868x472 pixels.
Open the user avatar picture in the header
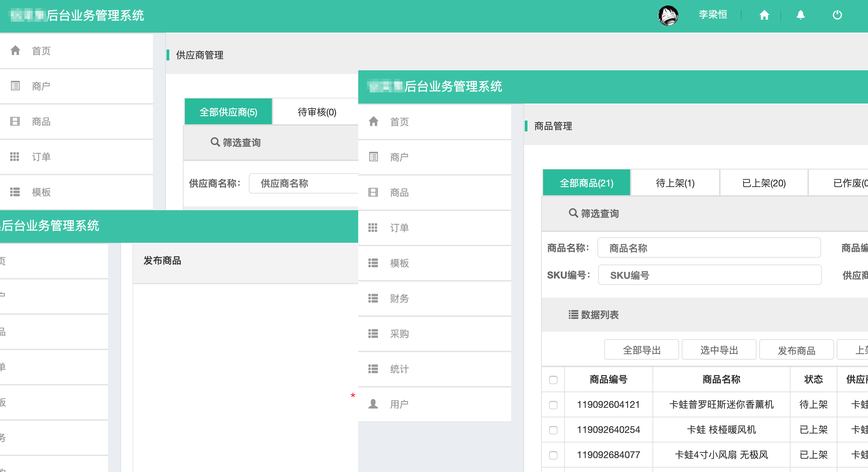pos(668,16)
